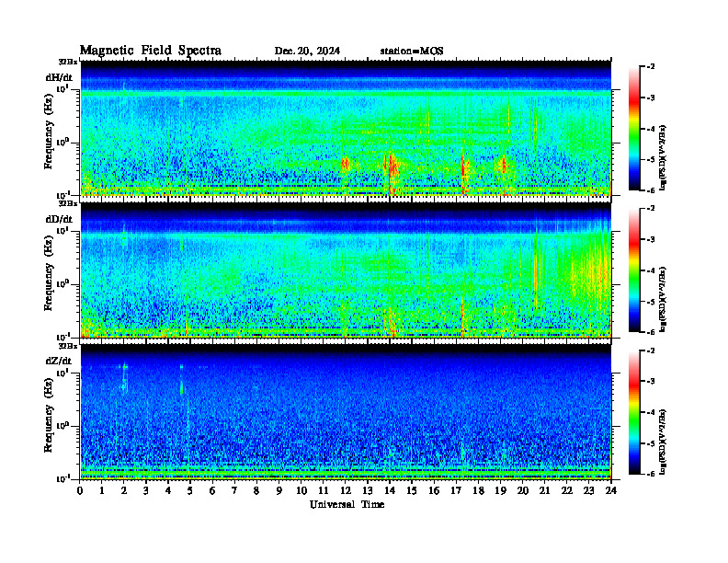This screenshot has height=563, width=728.
Task: Click the "12" hour tick label
Action: 346,490
